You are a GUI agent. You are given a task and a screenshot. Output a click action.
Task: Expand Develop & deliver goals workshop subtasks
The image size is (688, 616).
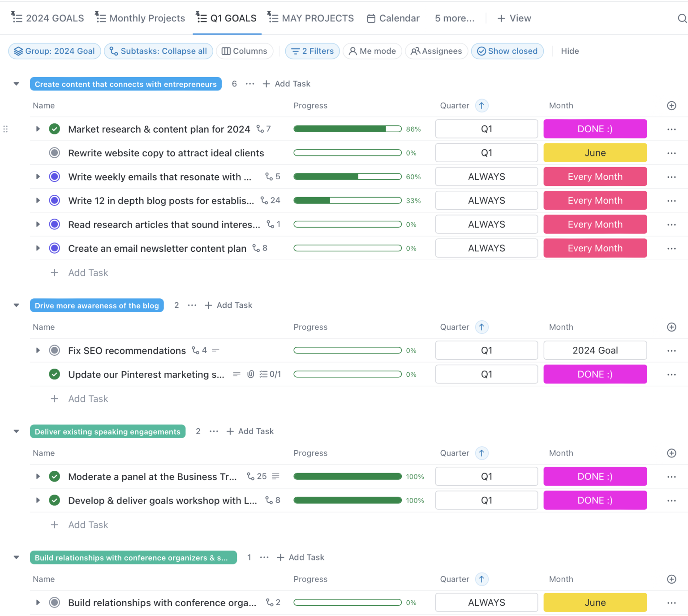[38, 500]
